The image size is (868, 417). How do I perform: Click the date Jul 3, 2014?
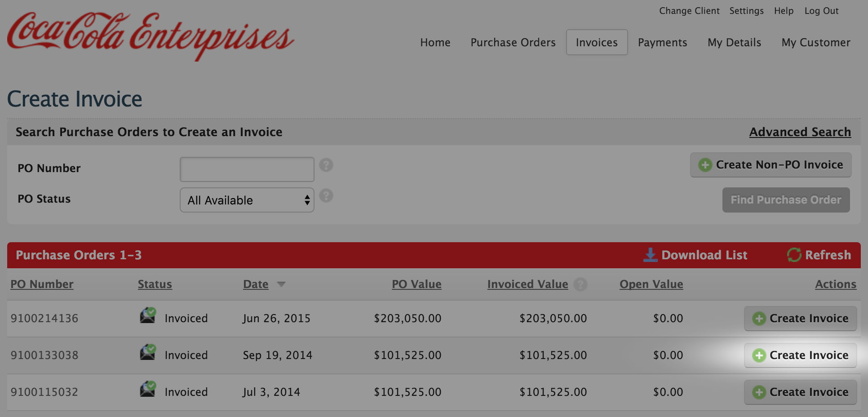(x=271, y=392)
